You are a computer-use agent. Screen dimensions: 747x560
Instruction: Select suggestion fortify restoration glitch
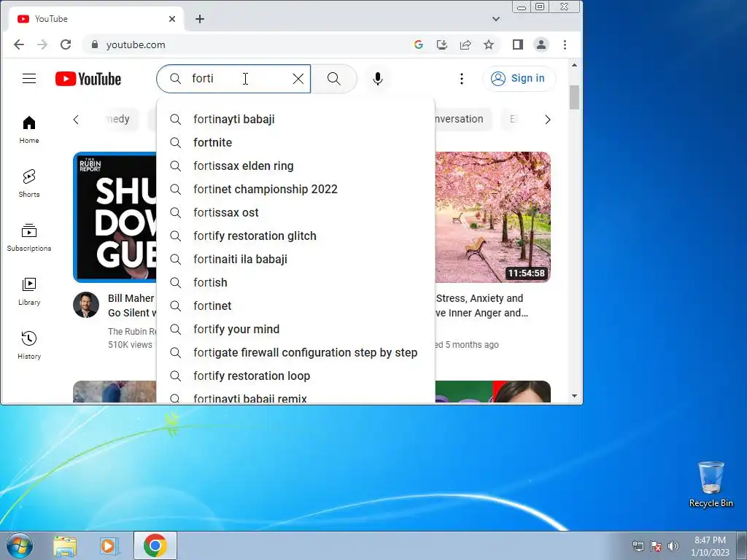(x=295, y=236)
